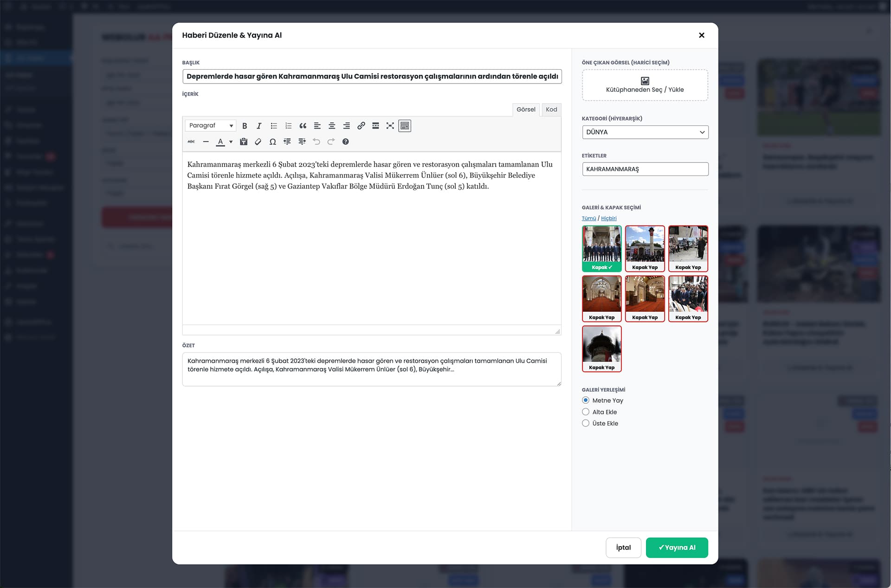Apply the text color A swatch

click(220, 142)
